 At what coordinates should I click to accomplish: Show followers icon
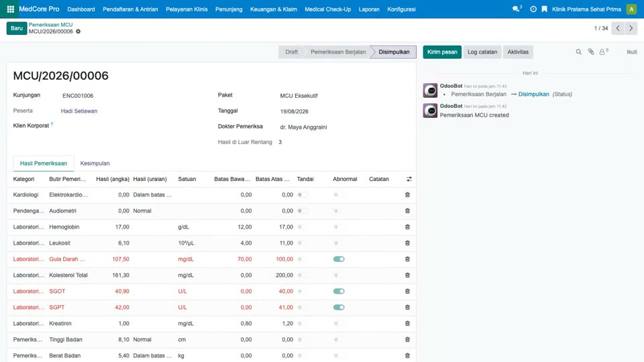[603, 52]
